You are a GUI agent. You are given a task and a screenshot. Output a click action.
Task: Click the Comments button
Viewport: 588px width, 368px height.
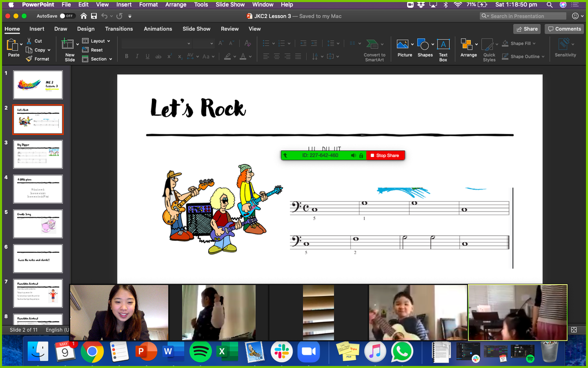coord(564,29)
